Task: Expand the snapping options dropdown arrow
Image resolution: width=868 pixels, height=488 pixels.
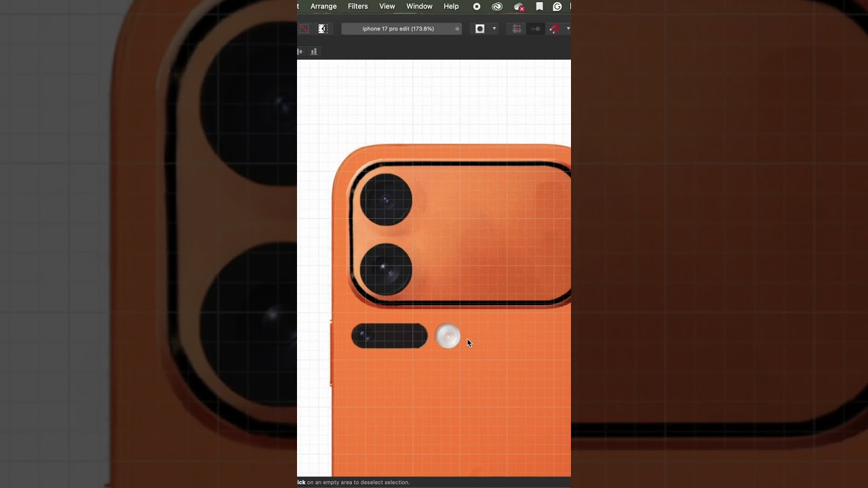Action: (568, 28)
